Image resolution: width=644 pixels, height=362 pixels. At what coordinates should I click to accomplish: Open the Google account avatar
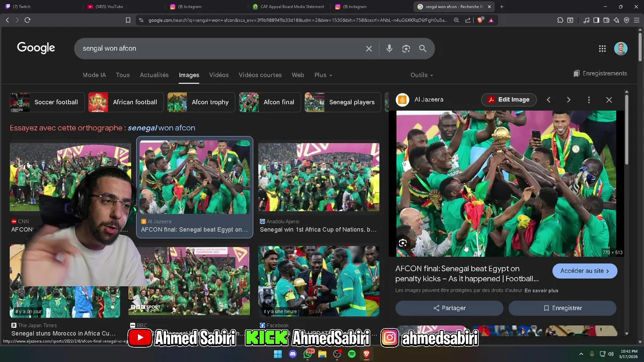coord(621,49)
